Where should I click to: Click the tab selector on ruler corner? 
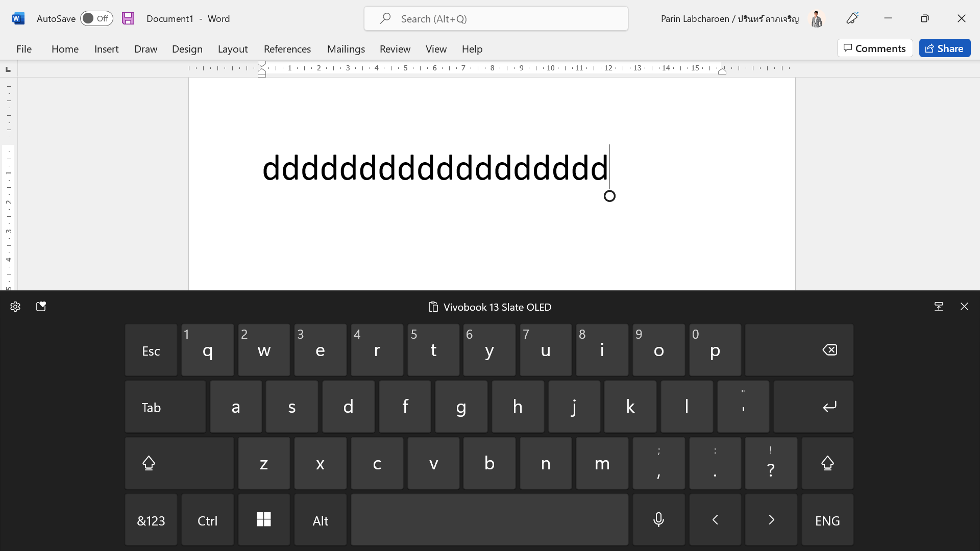click(8, 69)
